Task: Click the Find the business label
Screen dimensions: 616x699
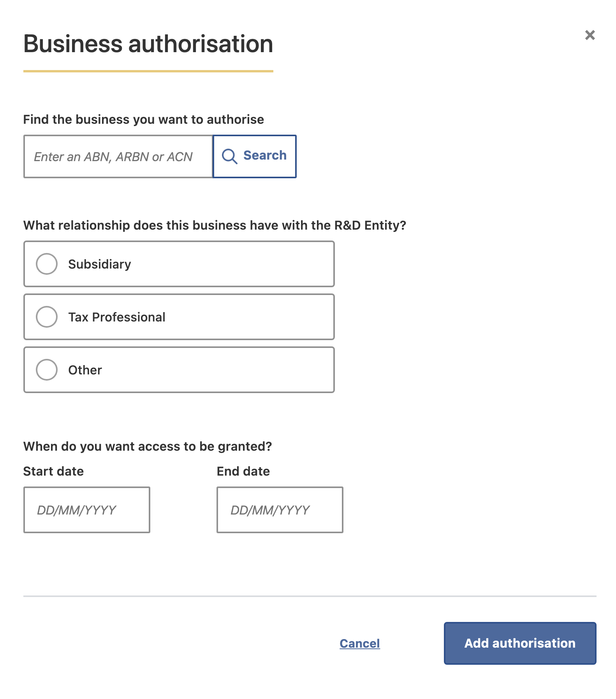Action: coord(143,119)
